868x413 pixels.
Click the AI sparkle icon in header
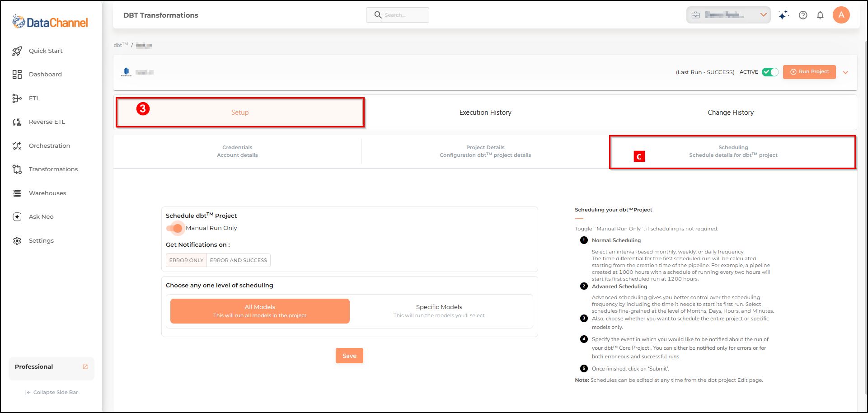pos(784,15)
